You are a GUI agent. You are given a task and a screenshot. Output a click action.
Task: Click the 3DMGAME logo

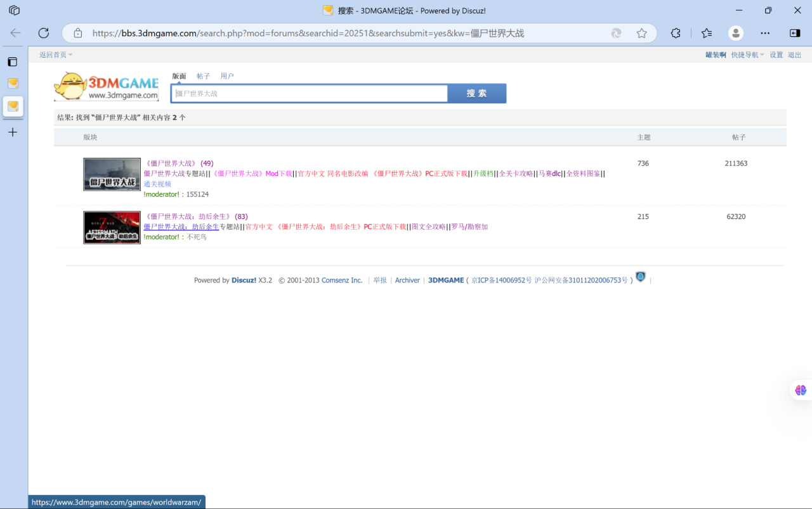click(x=107, y=86)
